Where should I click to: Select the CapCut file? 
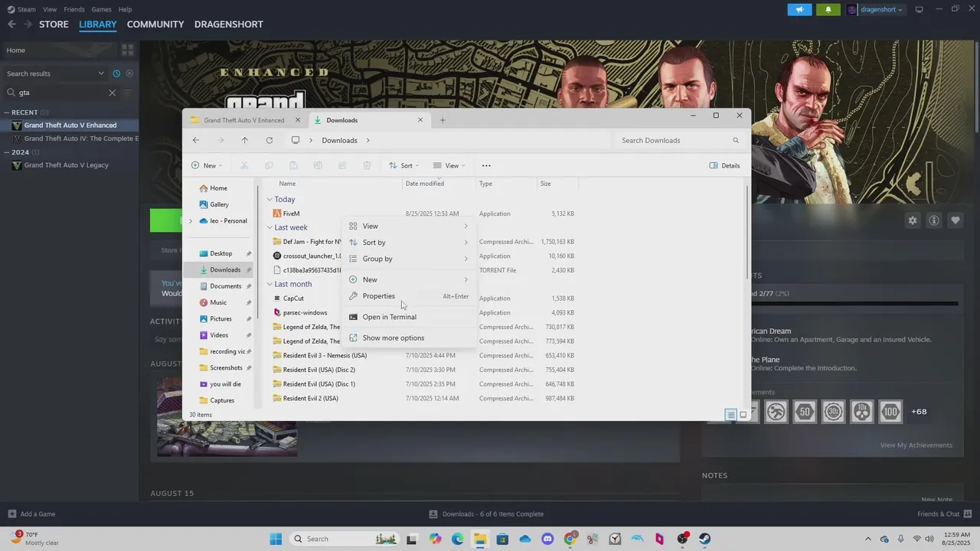[x=293, y=298]
